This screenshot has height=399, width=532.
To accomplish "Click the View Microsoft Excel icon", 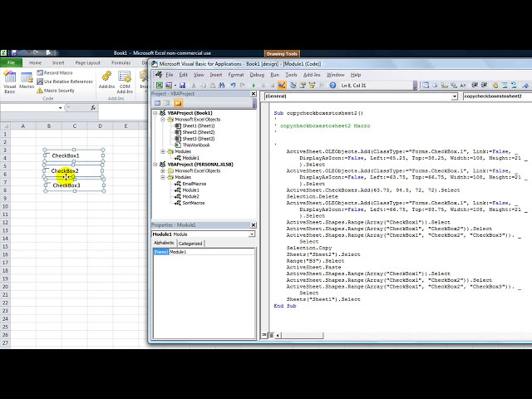I will pyautogui.click(x=159, y=85).
